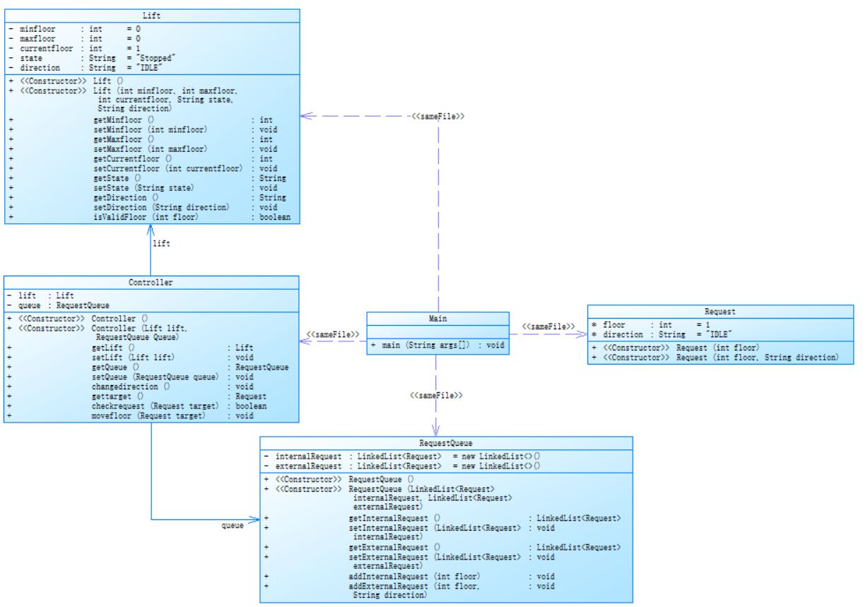Screen dimensions: 868x607
Task: Click the Request (int floor) constructor
Action: (x=717, y=348)
